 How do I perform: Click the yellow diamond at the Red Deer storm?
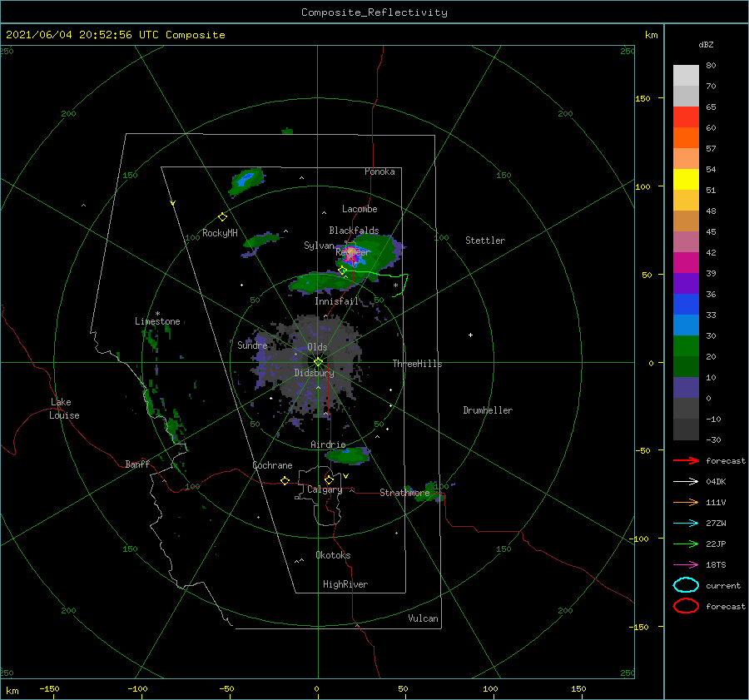(342, 270)
